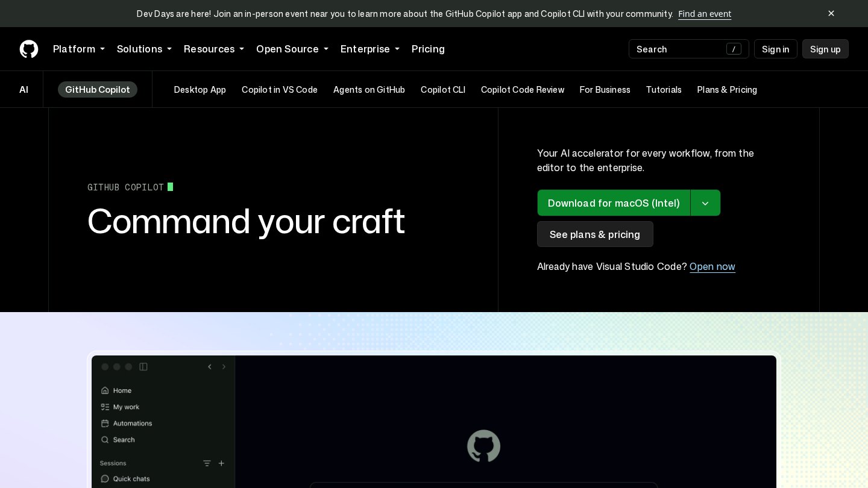Click the AI label in the sub-navigation
868x488 pixels.
(24, 90)
